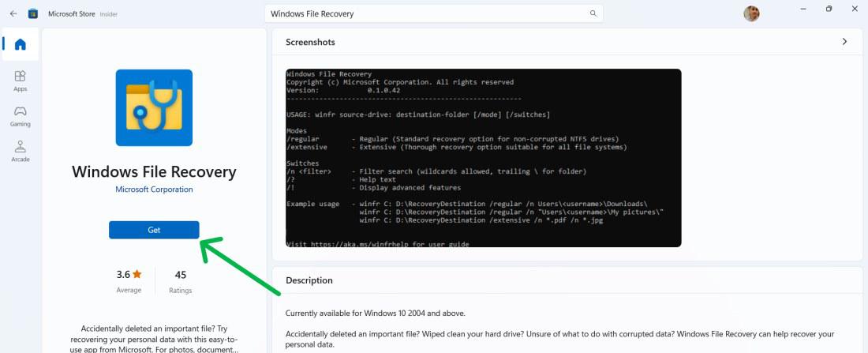Screen dimensions: 868x353
Task: Click the Insider label in title bar
Action: click(109, 14)
